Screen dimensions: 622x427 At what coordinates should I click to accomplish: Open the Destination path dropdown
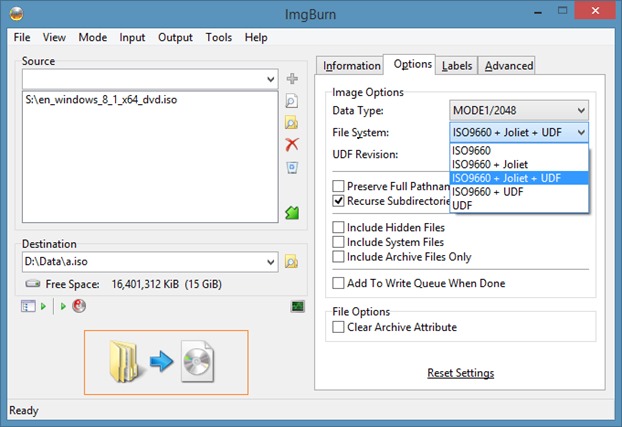(271, 262)
